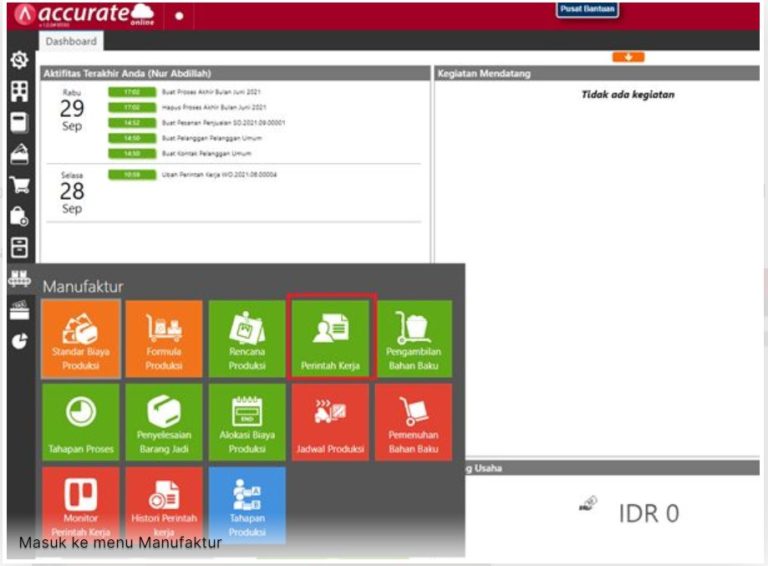Click the Aktifitas Terakhir Anda panel header

click(236, 73)
